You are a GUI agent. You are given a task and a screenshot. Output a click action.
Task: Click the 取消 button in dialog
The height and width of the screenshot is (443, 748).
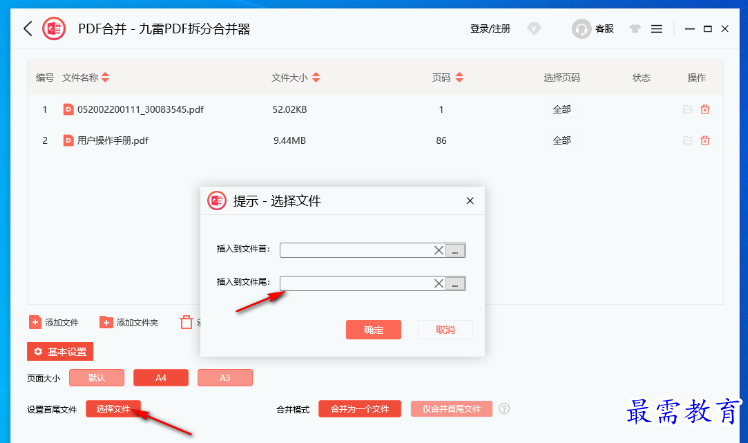(445, 330)
